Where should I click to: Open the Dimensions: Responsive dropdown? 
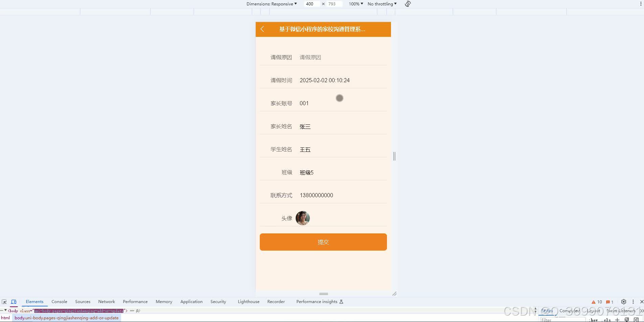[x=271, y=4]
